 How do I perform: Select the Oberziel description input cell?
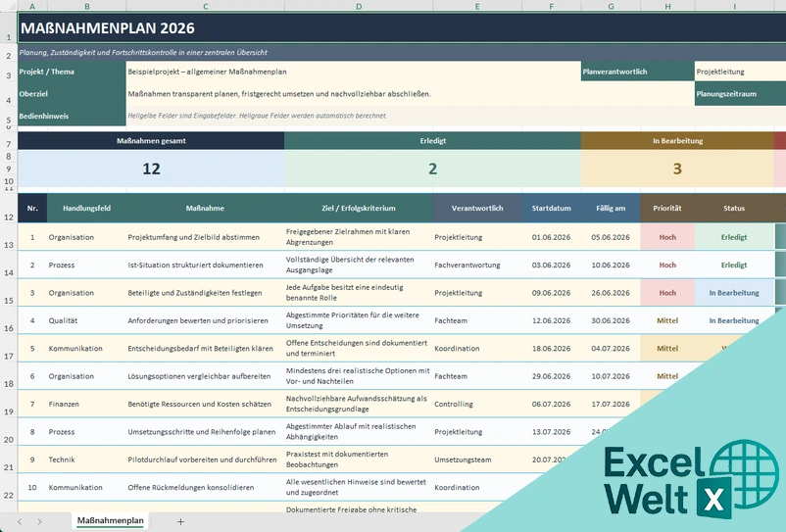[410, 94]
